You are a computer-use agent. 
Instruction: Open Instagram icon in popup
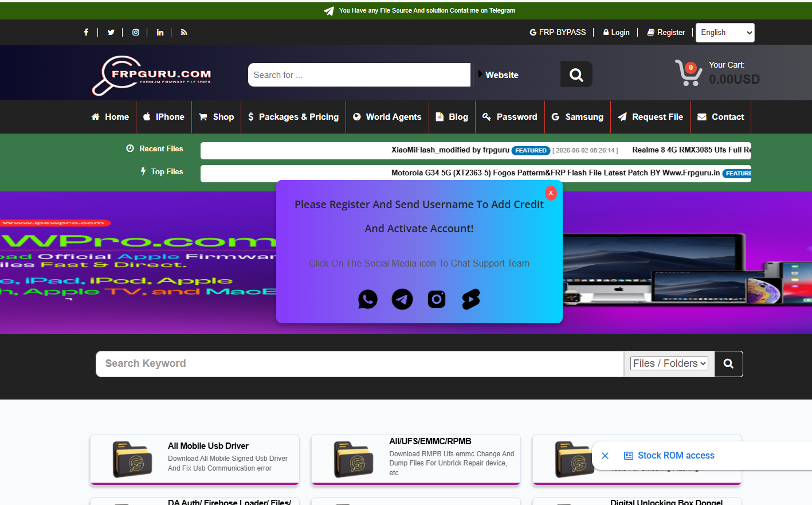point(437,299)
